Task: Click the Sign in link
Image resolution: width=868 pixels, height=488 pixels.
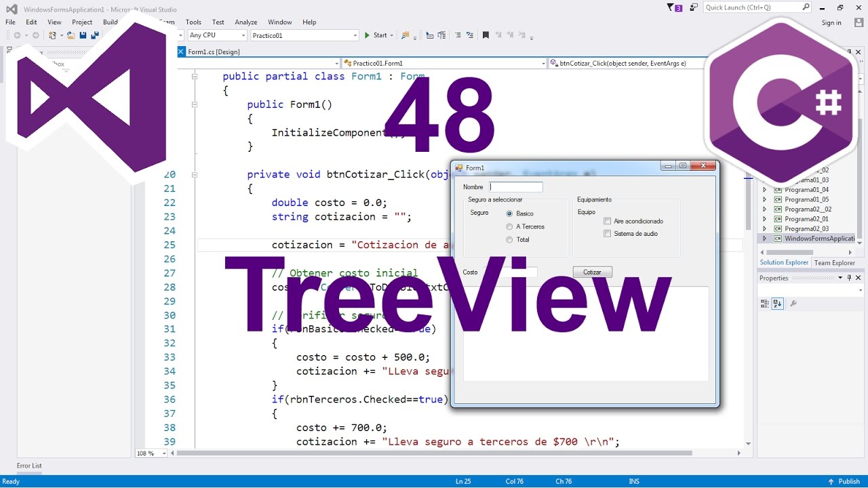Action: click(831, 22)
